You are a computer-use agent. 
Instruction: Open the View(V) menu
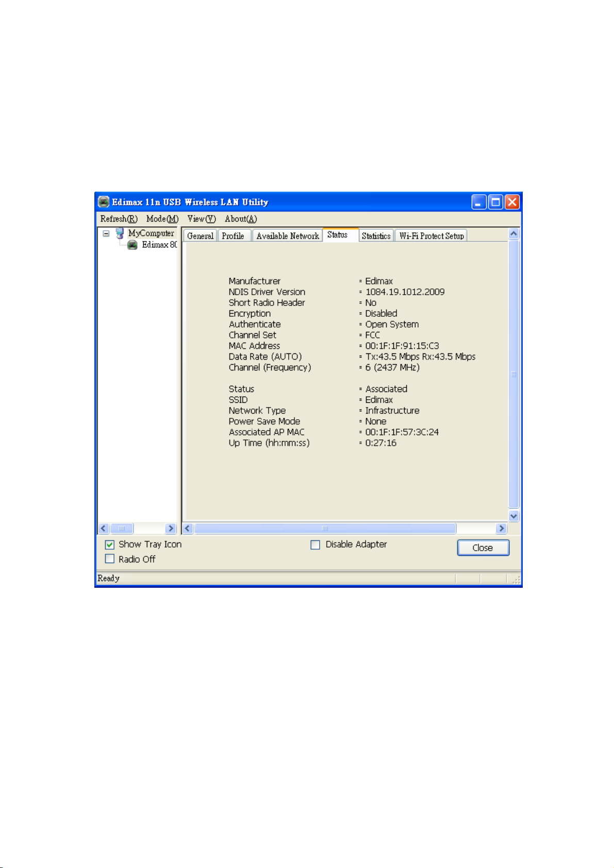click(x=202, y=219)
